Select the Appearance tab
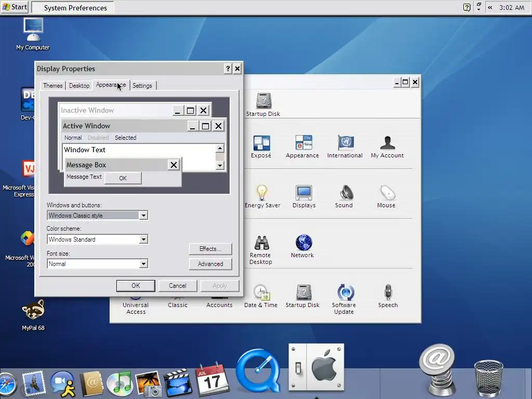This screenshot has width=532, height=399. [111, 85]
